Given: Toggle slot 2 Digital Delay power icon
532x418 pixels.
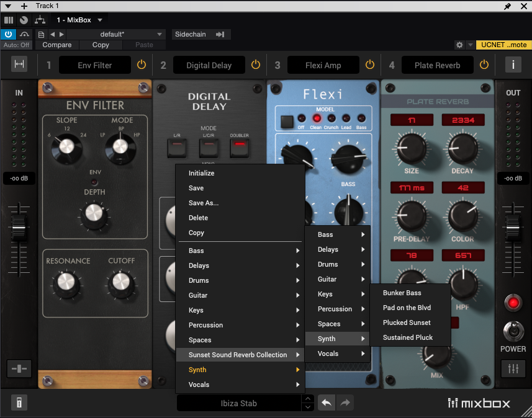Looking at the screenshot, I should click(256, 64).
